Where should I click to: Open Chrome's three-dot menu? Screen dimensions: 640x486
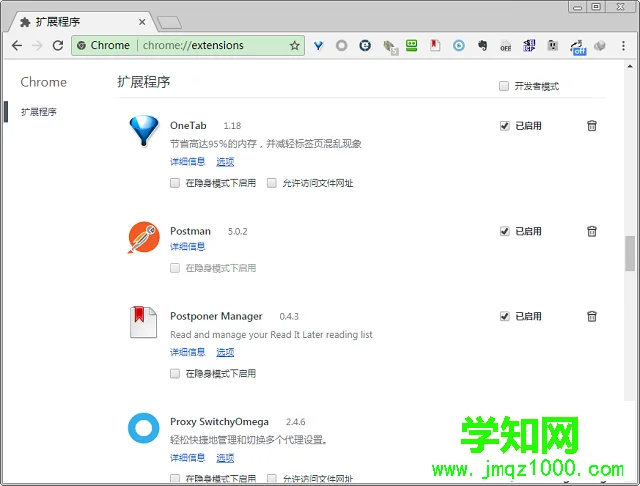pyautogui.click(x=623, y=46)
